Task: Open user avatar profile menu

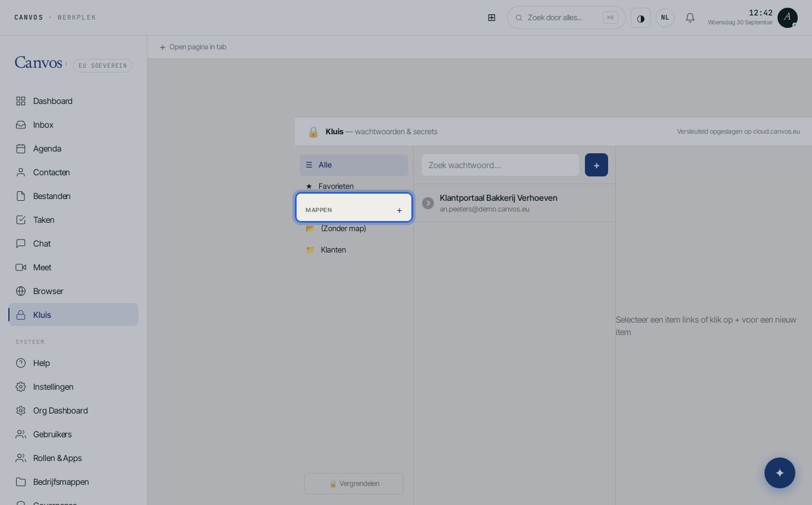Action: (x=788, y=18)
